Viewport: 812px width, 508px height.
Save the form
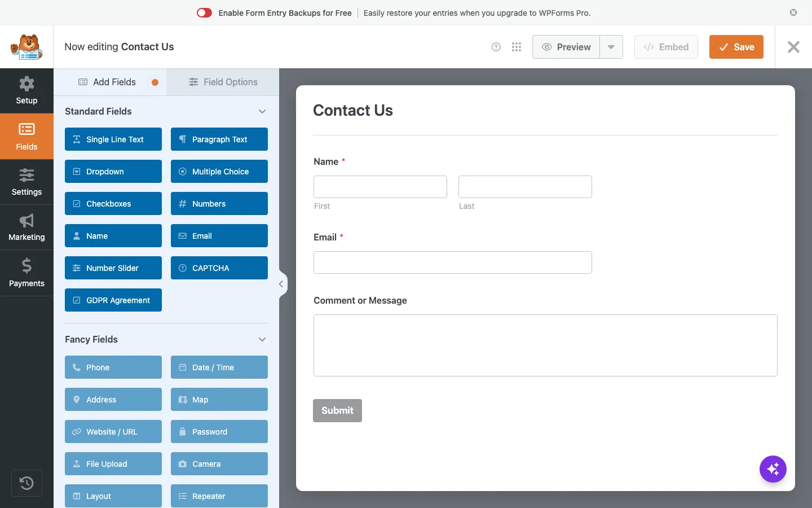736,47
